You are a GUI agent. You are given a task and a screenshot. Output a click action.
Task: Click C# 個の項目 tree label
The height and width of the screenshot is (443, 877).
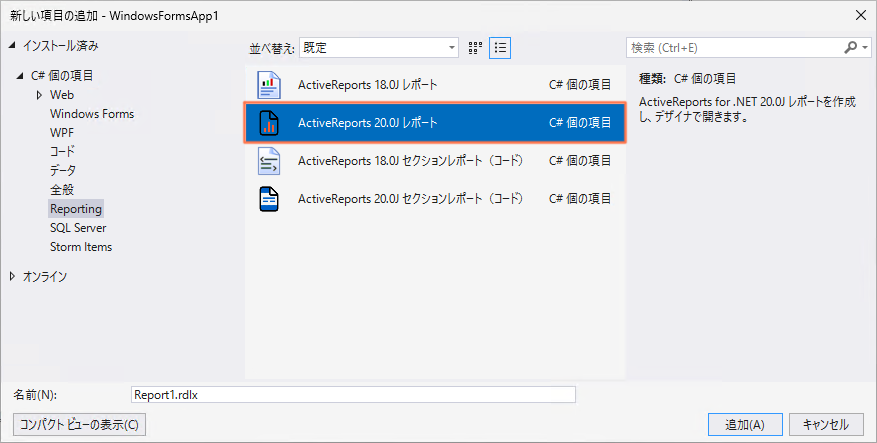point(62,76)
